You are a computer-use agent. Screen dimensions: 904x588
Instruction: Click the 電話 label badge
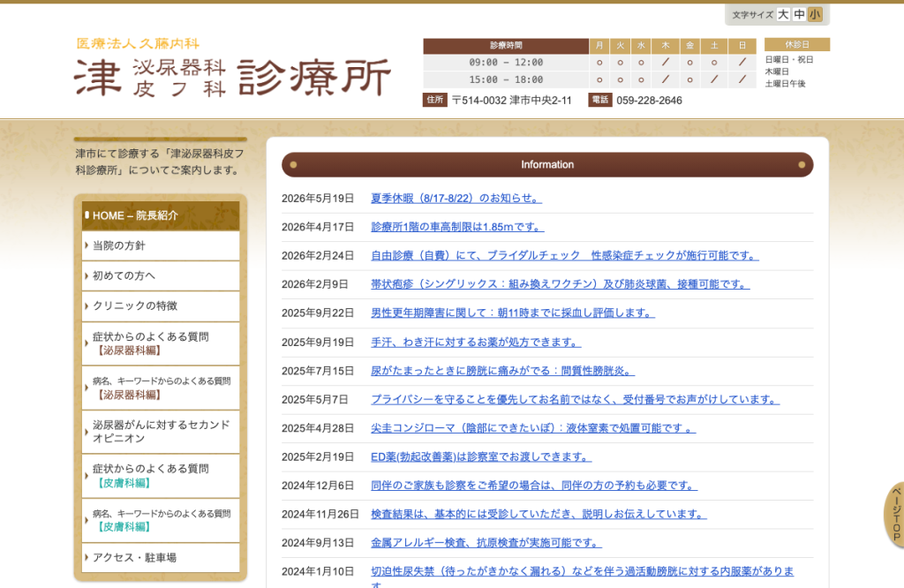600,100
